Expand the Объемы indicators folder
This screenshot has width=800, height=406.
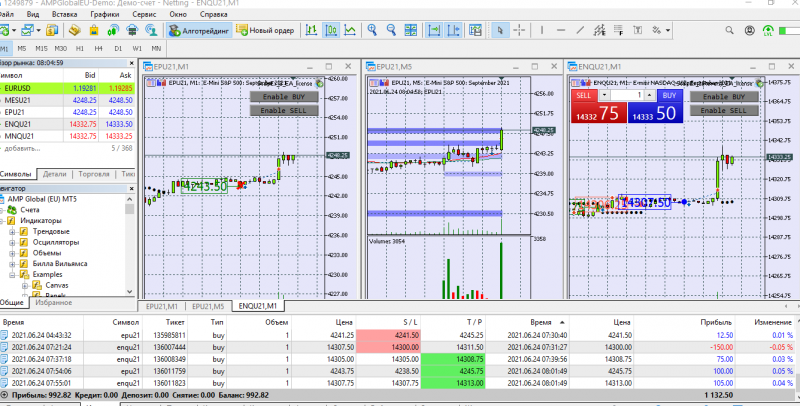click(12, 253)
